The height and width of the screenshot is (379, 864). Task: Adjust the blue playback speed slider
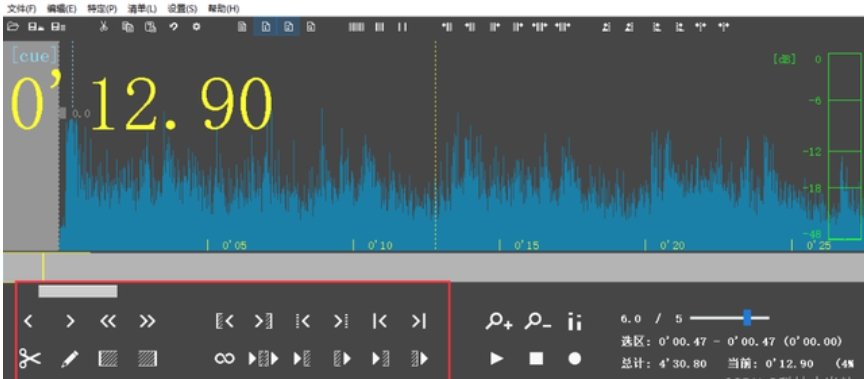(x=747, y=317)
